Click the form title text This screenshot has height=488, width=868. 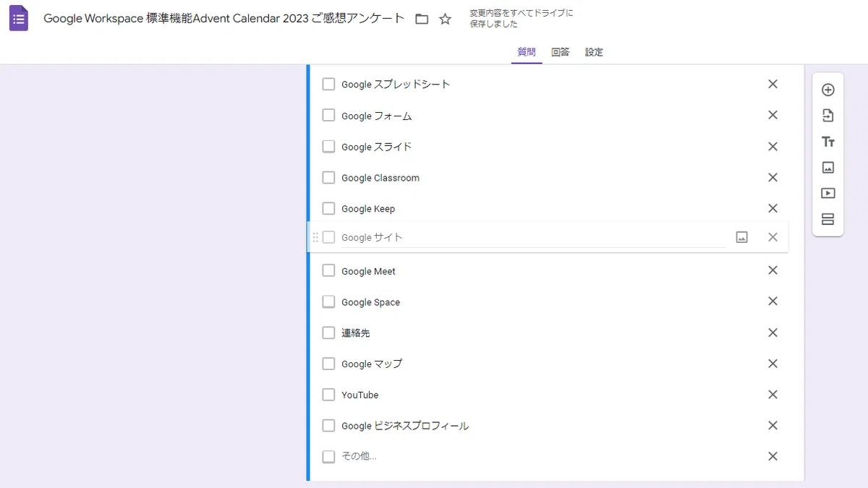[x=224, y=19]
